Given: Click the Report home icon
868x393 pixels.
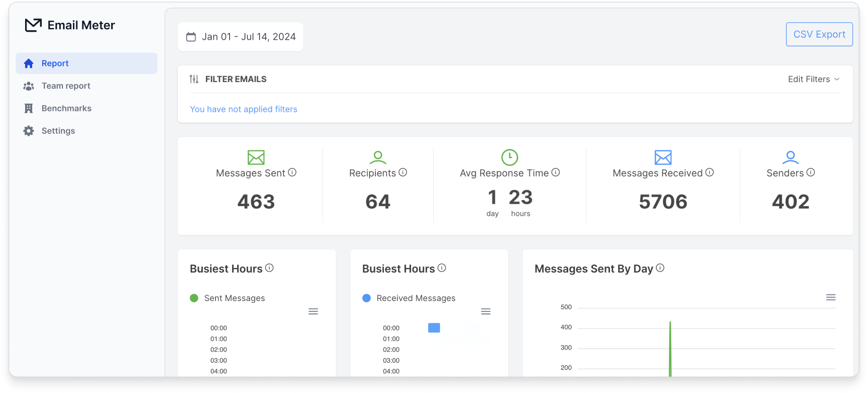Looking at the screenshot, I should tap(29, 63).
